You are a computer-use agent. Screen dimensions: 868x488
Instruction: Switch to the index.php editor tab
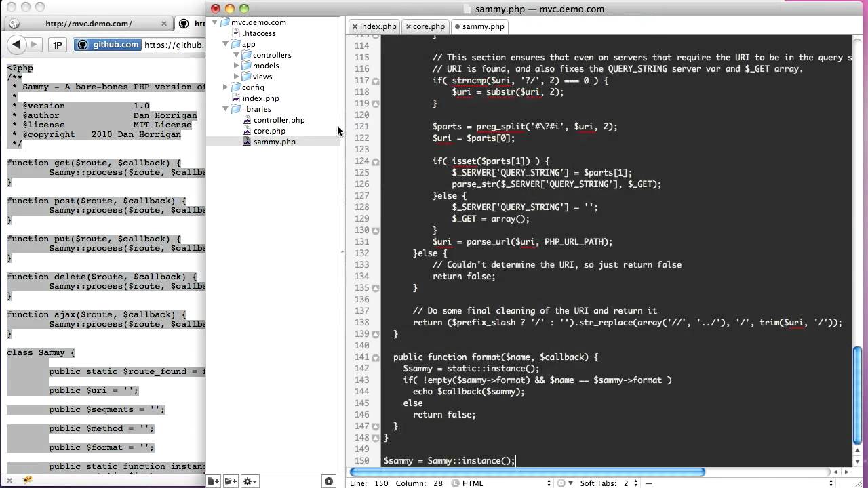point(378,26)
